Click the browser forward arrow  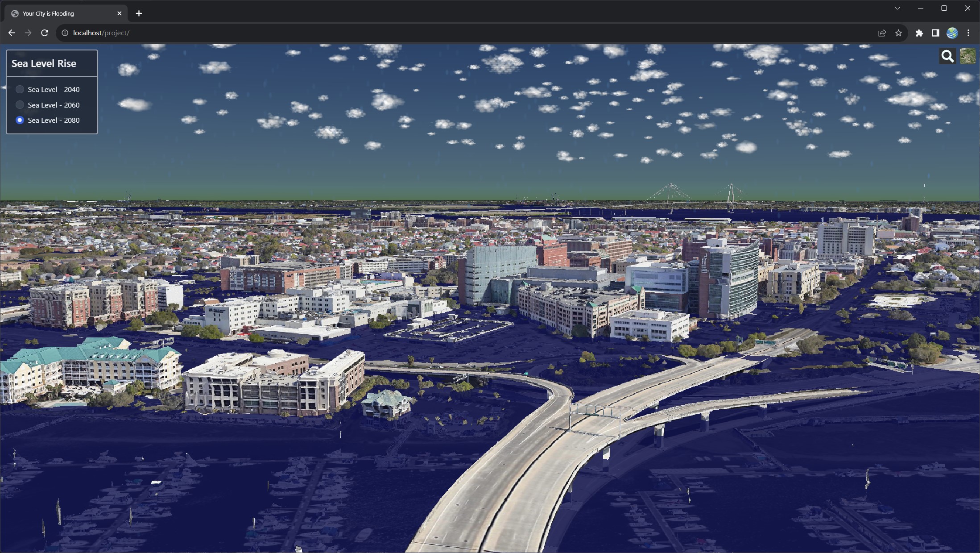coord(28,33)
